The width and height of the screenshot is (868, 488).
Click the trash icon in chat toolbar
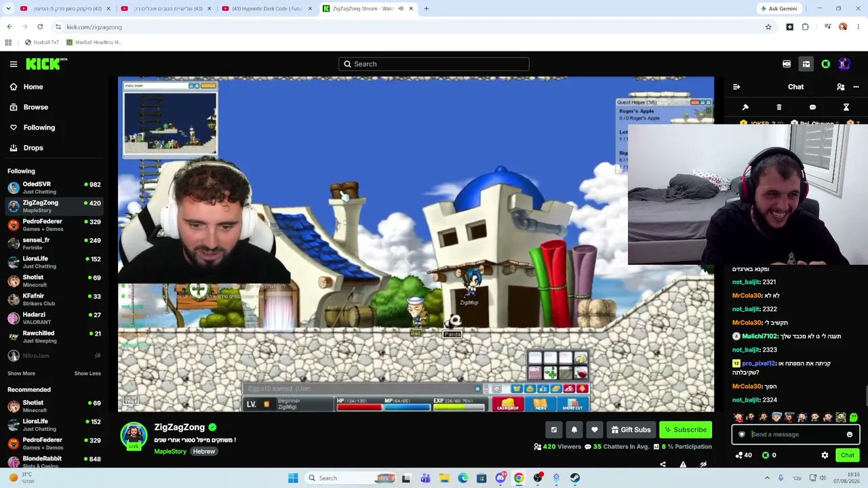pos(779,107)
